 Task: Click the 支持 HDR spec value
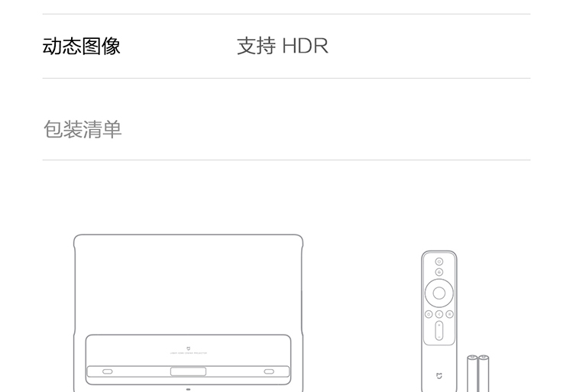click(x=283, y=46)
